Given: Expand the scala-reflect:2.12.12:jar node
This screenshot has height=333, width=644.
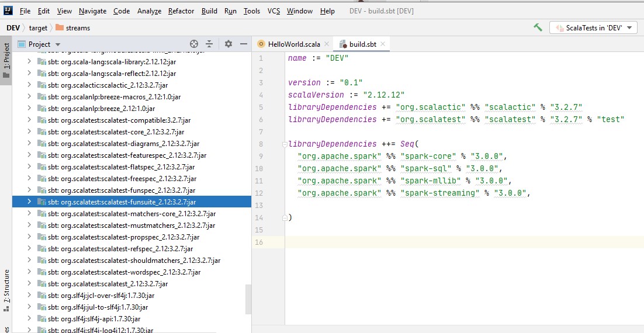Looking at the screenshot, I should click(x=29, y=73).
